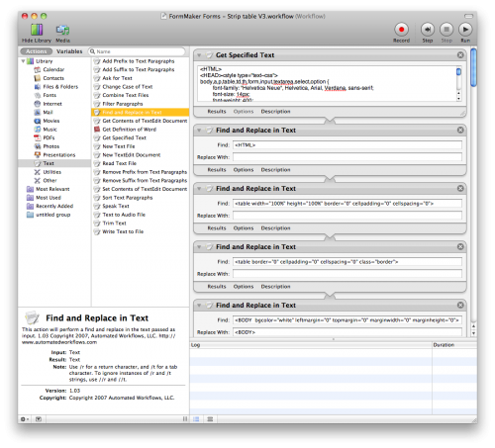Show Description of Get Specified Text action
The width and height of the screenshot is (495, 448).
tap(275, 112)
